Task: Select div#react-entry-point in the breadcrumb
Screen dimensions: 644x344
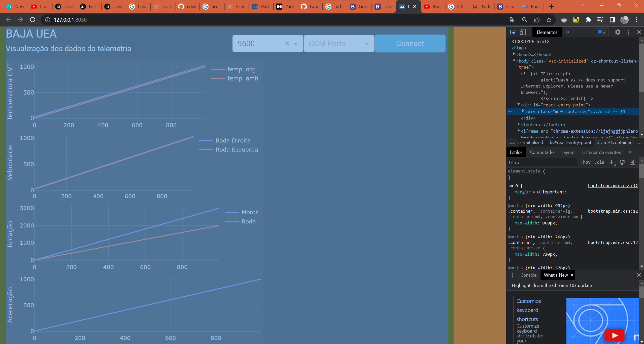Action: click(570, 142)
